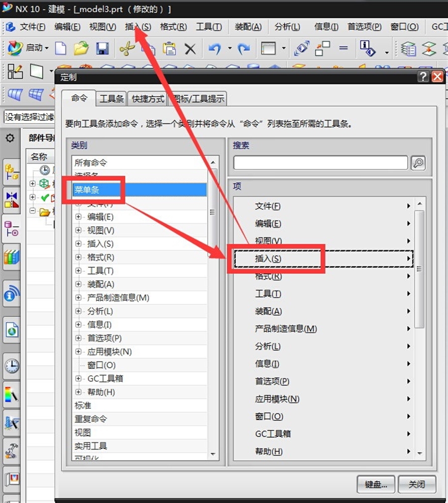Open the dropdown arrow next to Undo

coord(229,49)
